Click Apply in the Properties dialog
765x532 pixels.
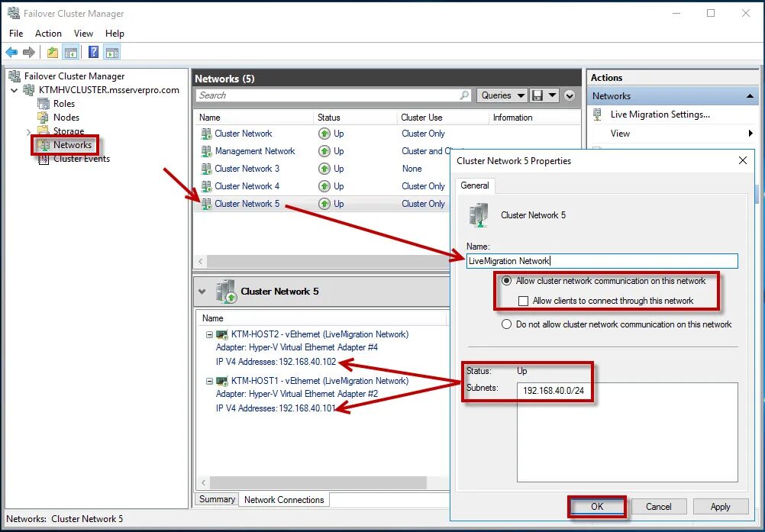point(721,507)
